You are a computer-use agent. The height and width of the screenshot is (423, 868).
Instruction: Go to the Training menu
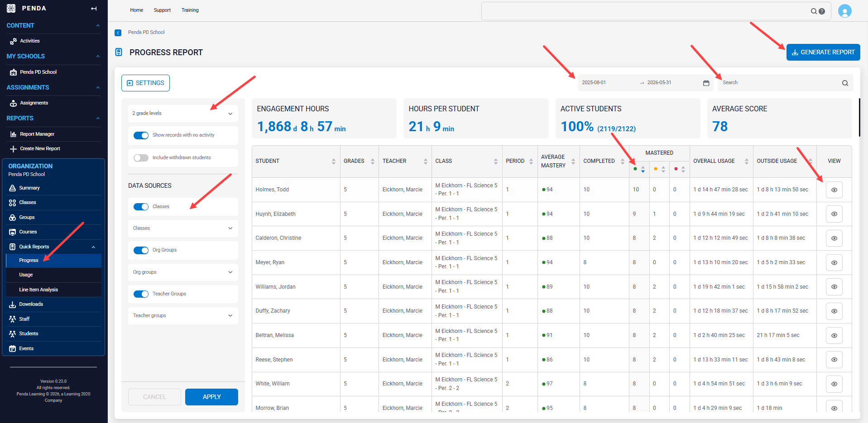[190, 10]
